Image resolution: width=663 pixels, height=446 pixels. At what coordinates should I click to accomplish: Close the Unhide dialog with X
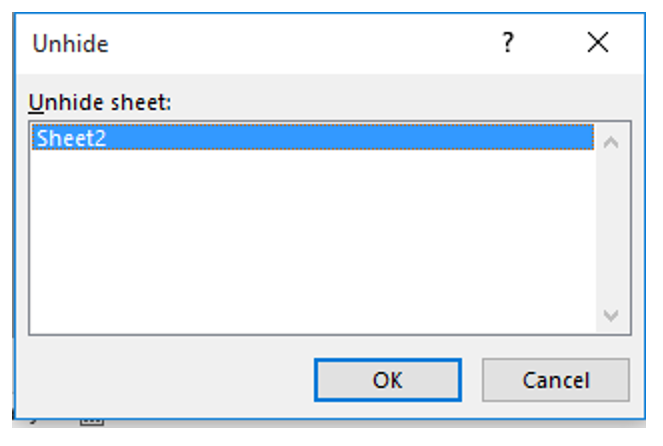pos(598,42)
